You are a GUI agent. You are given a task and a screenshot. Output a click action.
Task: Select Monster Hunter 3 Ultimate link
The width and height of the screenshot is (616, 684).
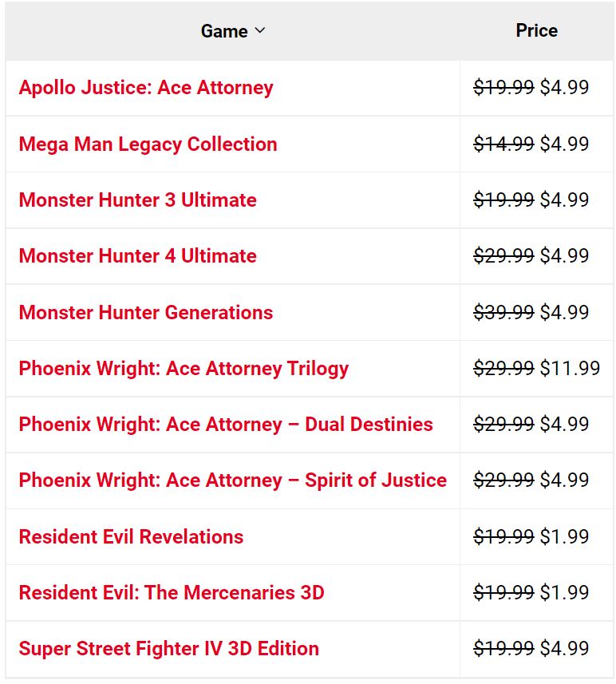coord(137,200)
